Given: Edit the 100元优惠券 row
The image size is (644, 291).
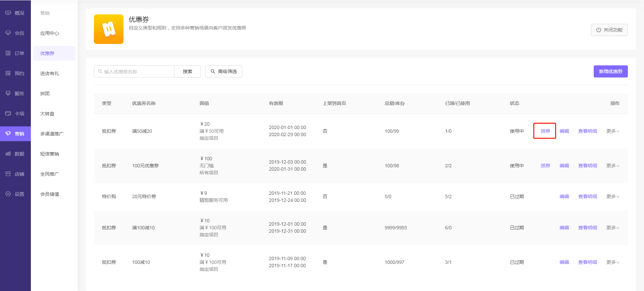Looking at the screenshot, I should coord(564,166).
